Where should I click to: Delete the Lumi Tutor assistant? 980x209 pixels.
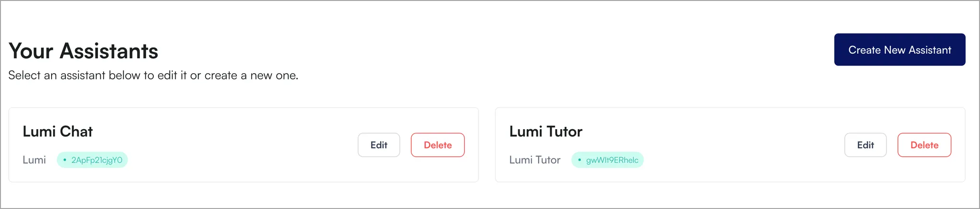click(924, 145)
